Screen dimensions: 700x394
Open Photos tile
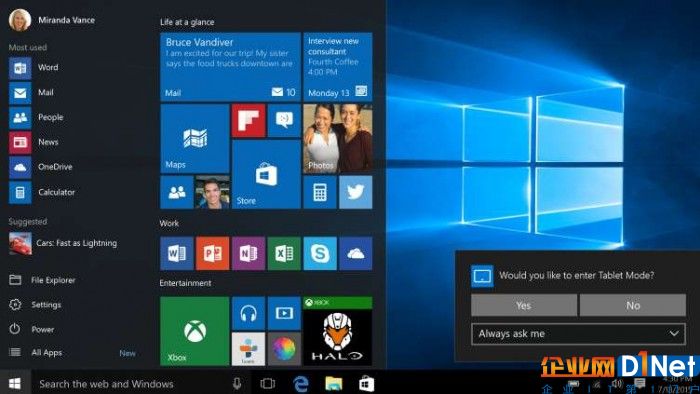coord(338,138)
